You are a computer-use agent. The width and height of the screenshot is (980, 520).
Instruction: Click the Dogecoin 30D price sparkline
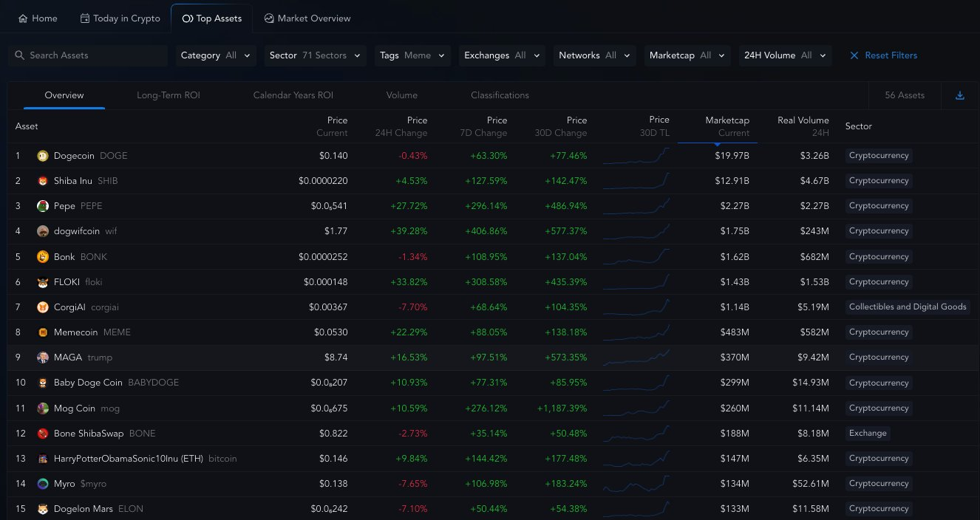636,156
